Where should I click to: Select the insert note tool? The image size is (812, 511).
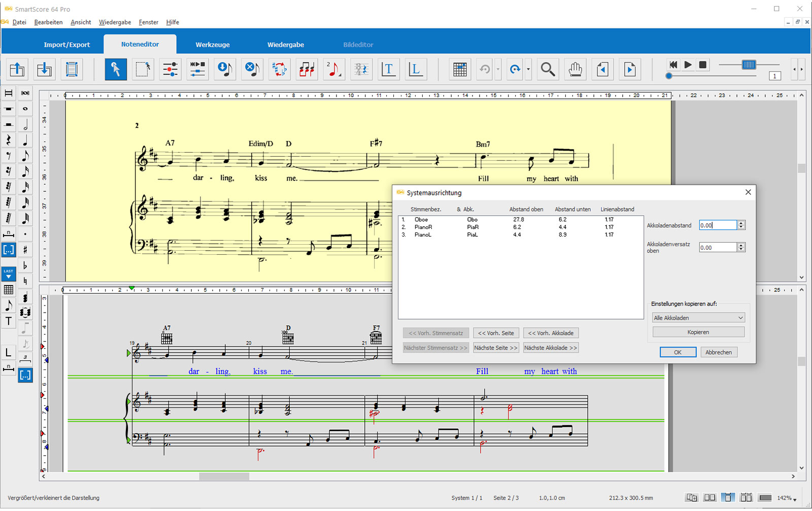point(225,69)
